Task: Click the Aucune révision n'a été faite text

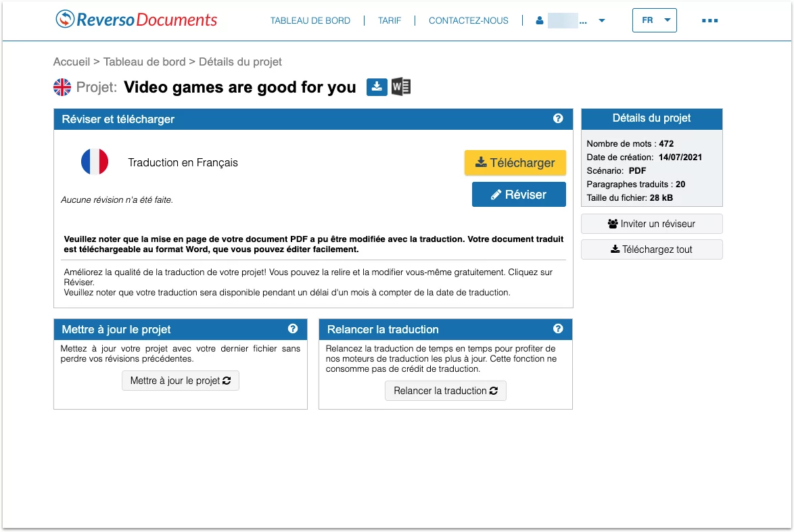Action: (x=117, y=200)
